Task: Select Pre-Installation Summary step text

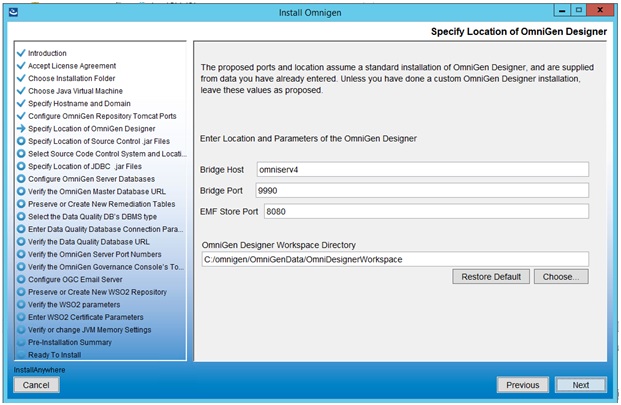Action: (x=70, y=342)
